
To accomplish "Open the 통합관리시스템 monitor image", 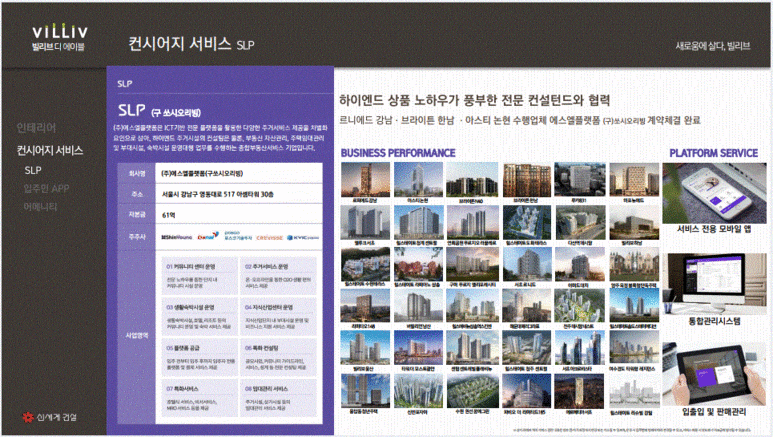I will (714, 283).
